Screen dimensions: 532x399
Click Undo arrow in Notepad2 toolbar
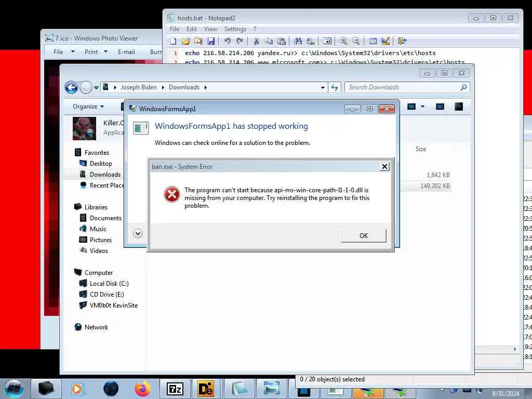[228, 41]
